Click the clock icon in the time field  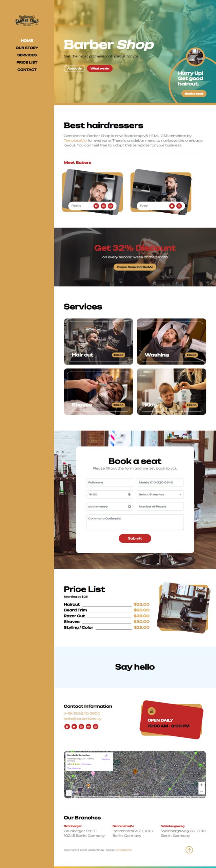tap(129, 494)
